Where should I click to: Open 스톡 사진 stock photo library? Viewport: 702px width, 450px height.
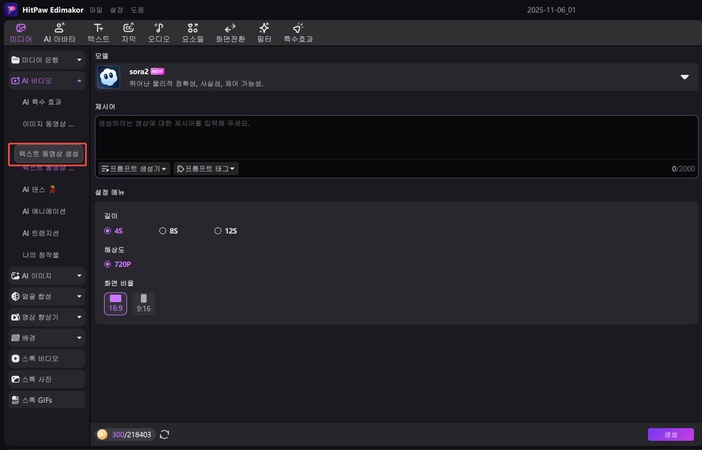click(47, 379)
